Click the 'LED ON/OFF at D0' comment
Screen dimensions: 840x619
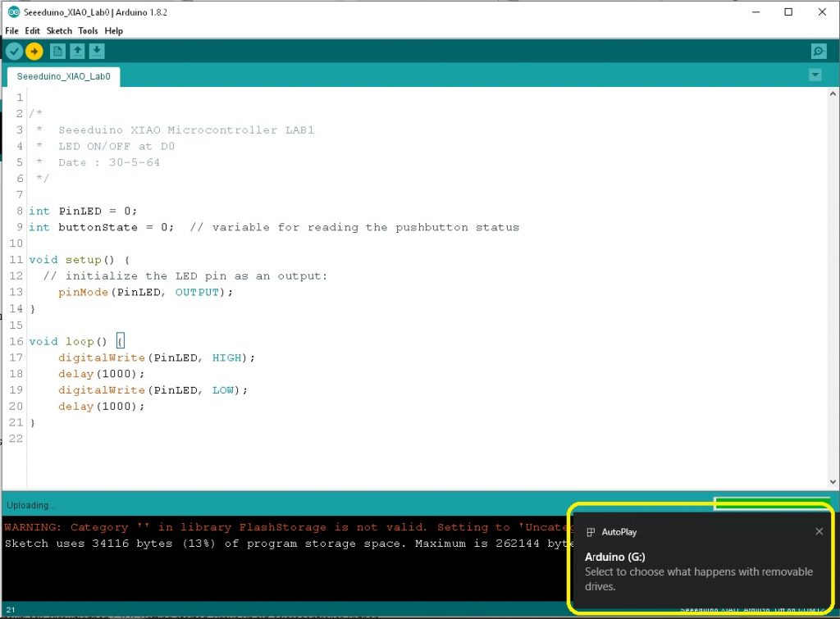(116, 146)
